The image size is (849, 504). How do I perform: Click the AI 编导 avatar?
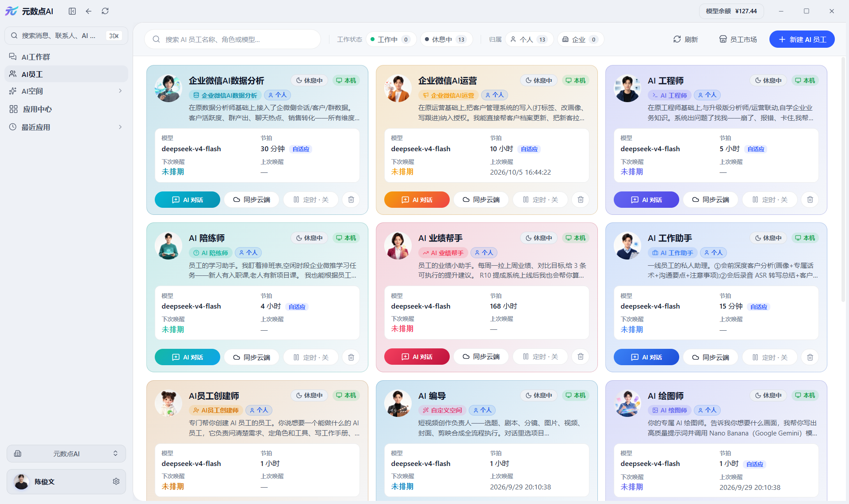(x=398, y=403)
